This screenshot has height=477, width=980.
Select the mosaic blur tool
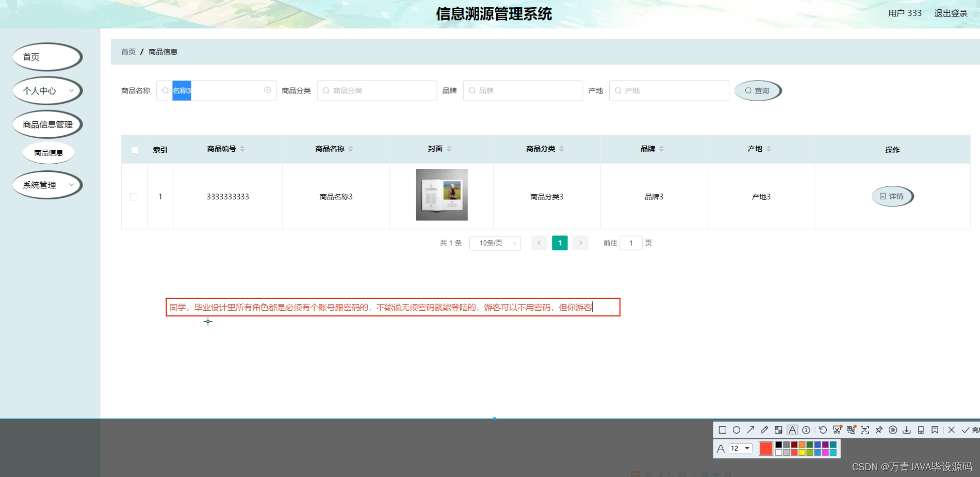[777, 430]
